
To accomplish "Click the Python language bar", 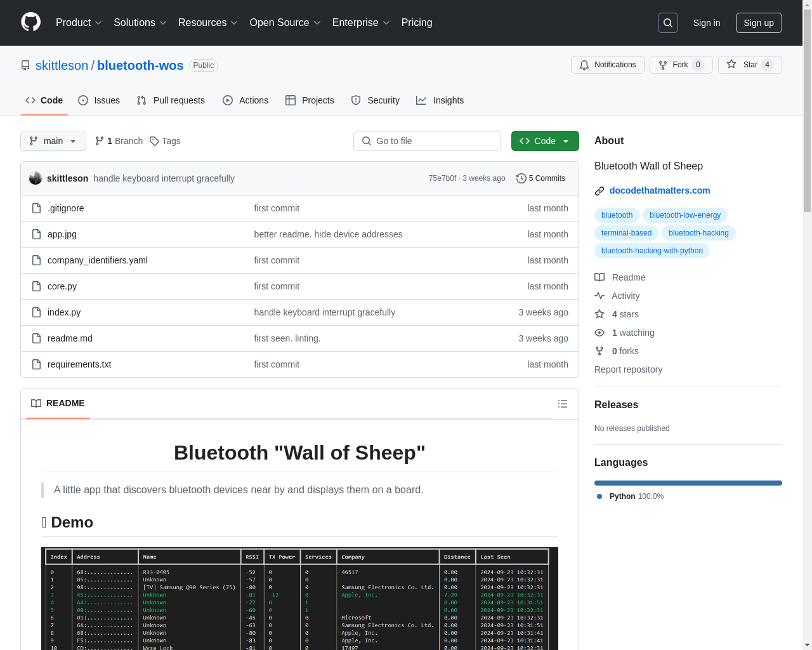I will point(688,483).
